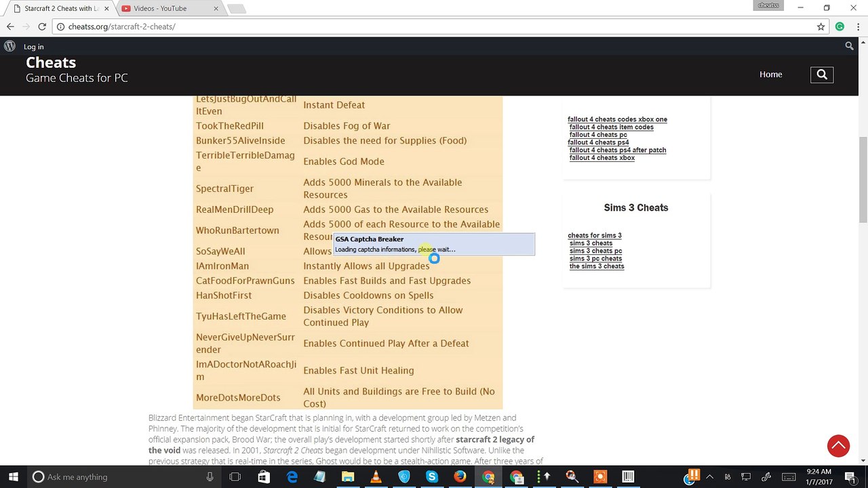Image resolution: width=868 pixels, height=488 pixels.
Task: Launch VLC media player from taskbar
Action: (x=376, y=476)
